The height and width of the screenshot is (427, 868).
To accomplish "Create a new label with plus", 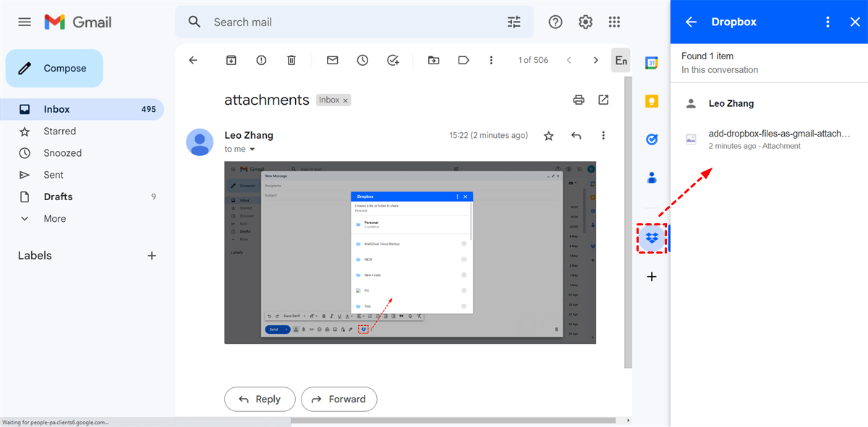I will point(152,256).
